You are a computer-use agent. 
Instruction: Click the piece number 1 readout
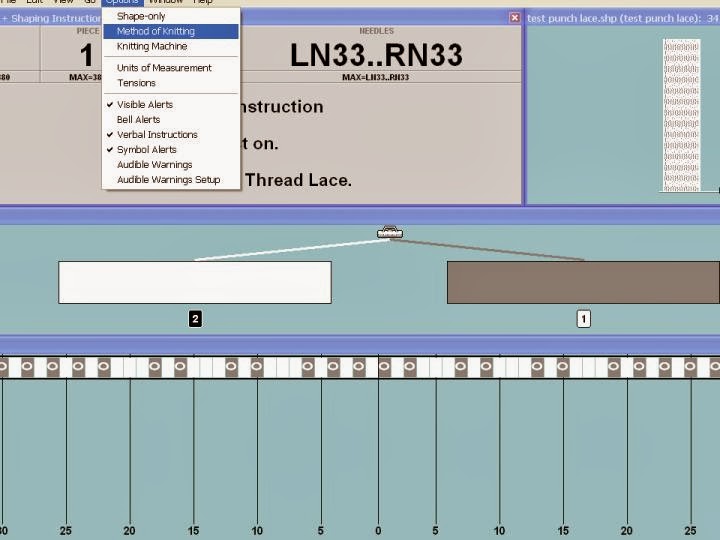(x=86, y=55)
